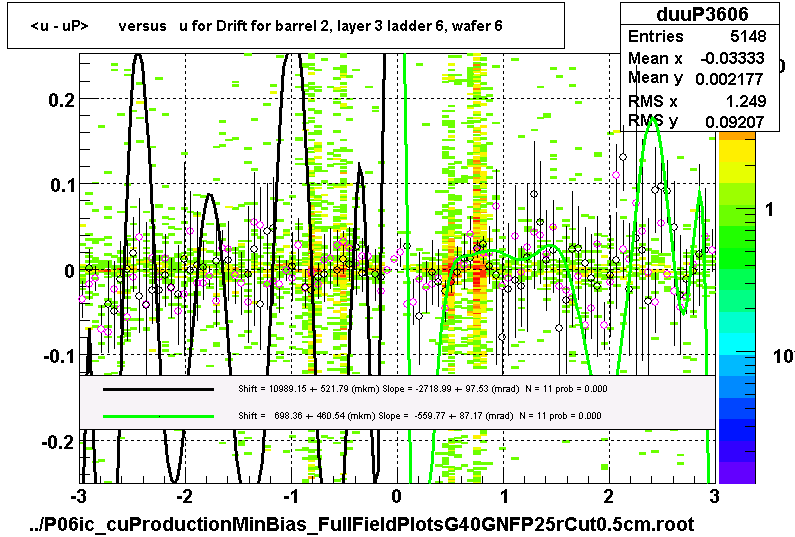The height and width of the screenshot is (537, 795).
Task: Click the palette axis label 1
Action: pyautogui.click(x=769, y=209)
